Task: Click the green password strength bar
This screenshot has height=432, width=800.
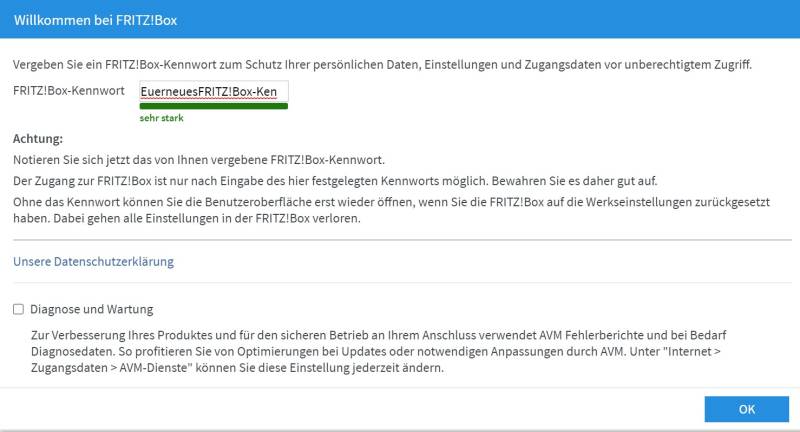Action: click(x=214, y=106)
